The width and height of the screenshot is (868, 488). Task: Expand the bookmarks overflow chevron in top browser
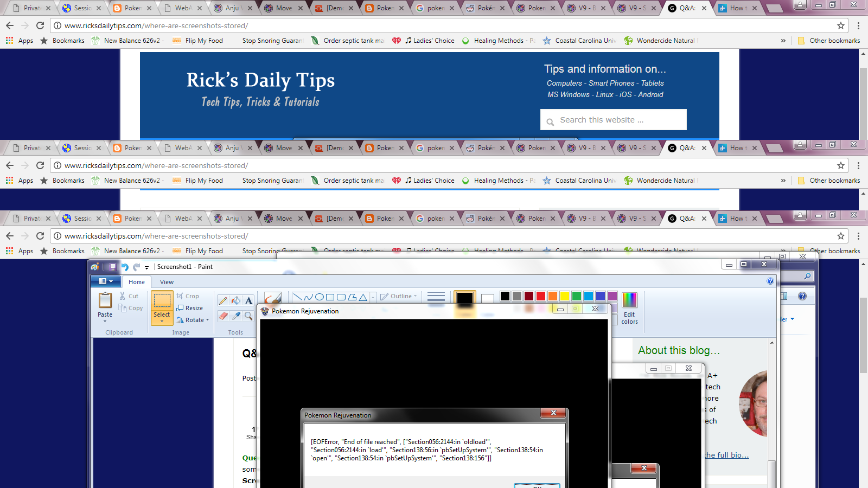tap(783, 41)
